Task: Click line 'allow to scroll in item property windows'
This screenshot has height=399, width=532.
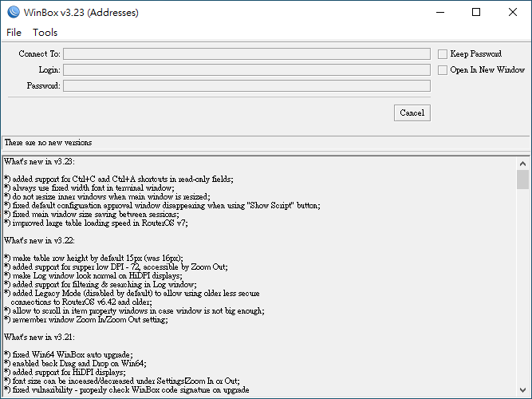Action: [134, 311]
